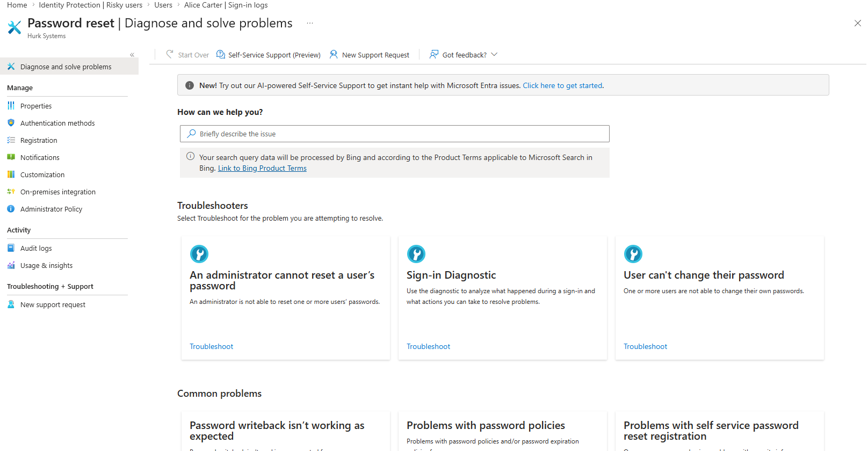Open Problems with password policies card

503,431
